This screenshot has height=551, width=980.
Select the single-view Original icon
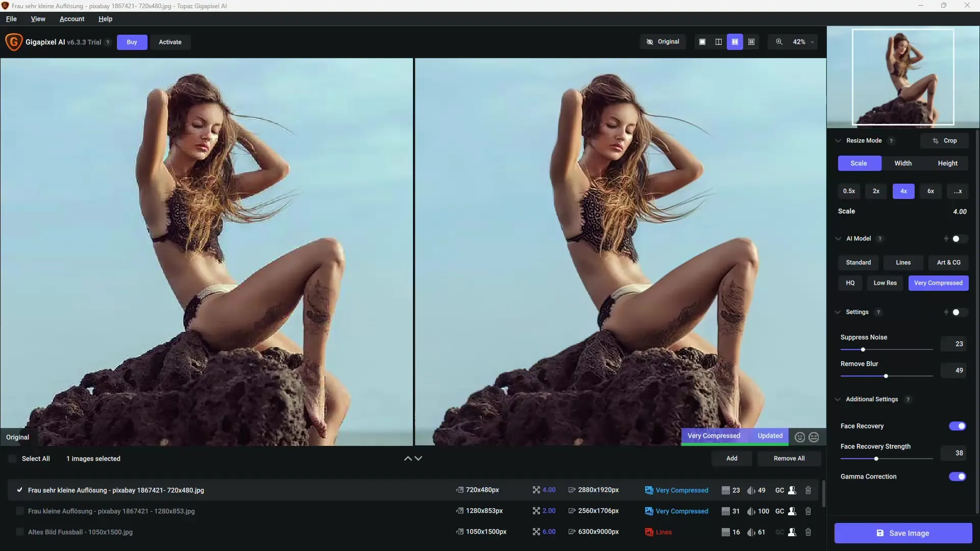[702, 42]
